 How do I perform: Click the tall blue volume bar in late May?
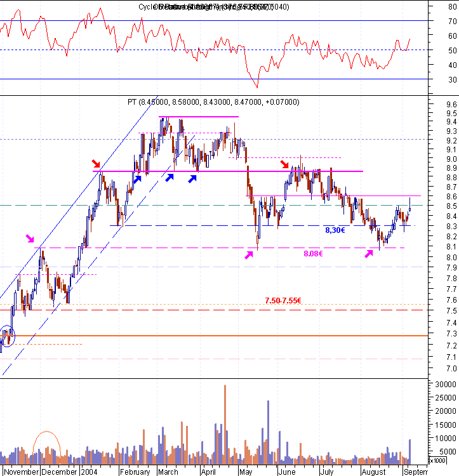click(x=268, y=433)
